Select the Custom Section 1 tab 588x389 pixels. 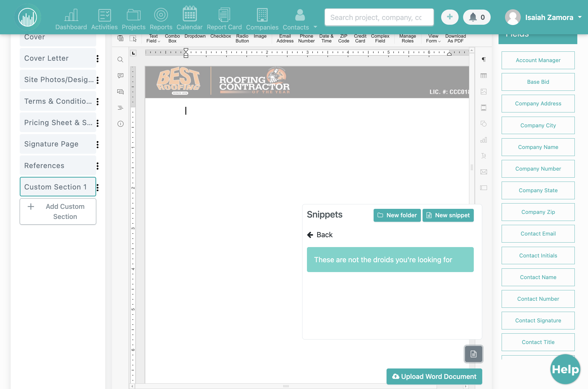[58, 187]
